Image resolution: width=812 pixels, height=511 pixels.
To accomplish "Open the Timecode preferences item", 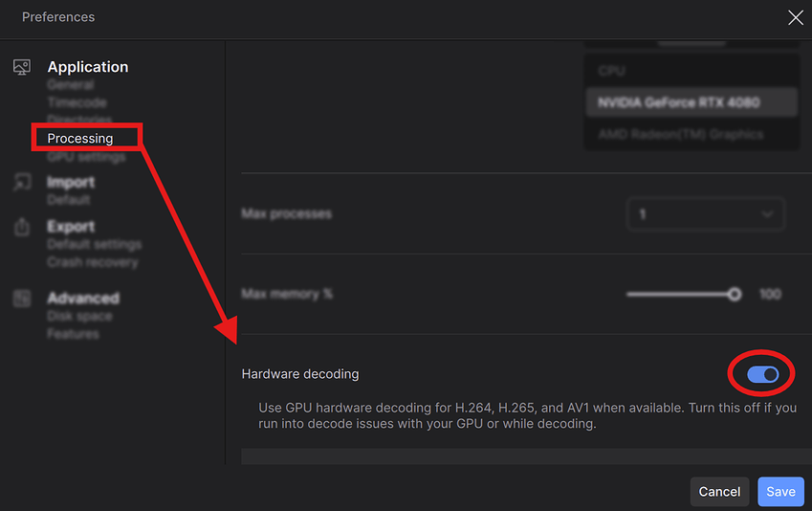I will tap(77, 102).
